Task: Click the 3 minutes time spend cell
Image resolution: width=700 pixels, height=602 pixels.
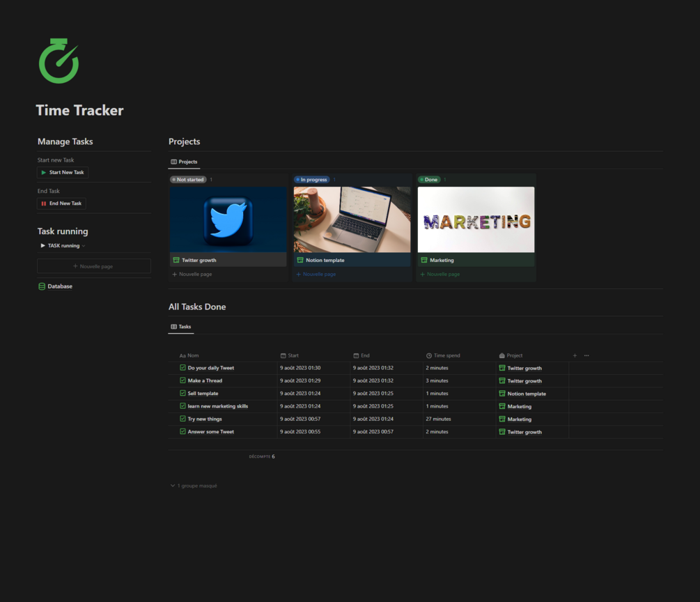Action: click(437, 380)
